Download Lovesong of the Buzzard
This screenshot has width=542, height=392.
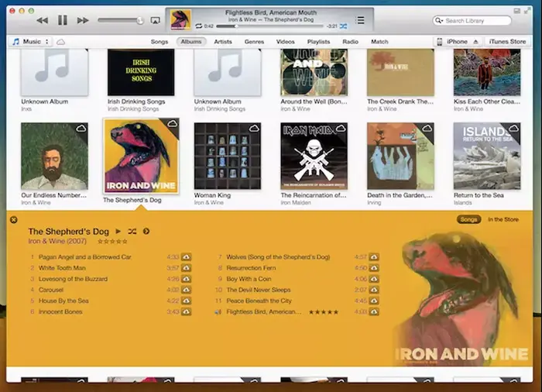(187, 279)
